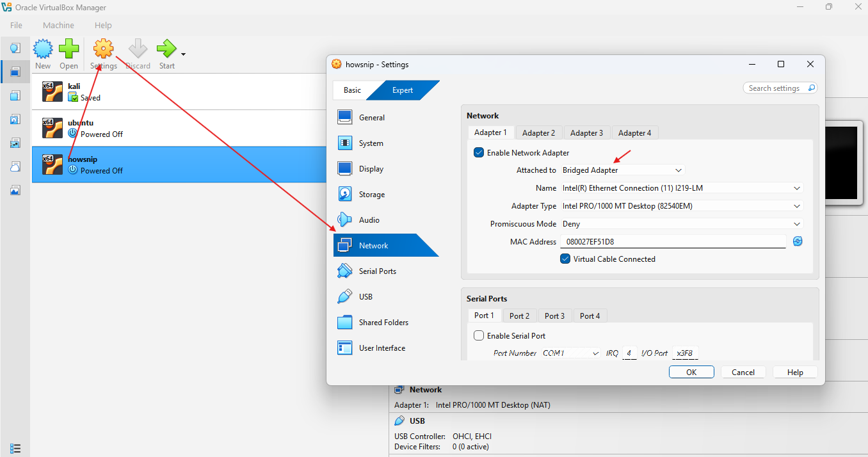Click ubuntu's Powered Off state icon
Screen dimensions: 868x457
pyautogui.click(x=73, y=134)
